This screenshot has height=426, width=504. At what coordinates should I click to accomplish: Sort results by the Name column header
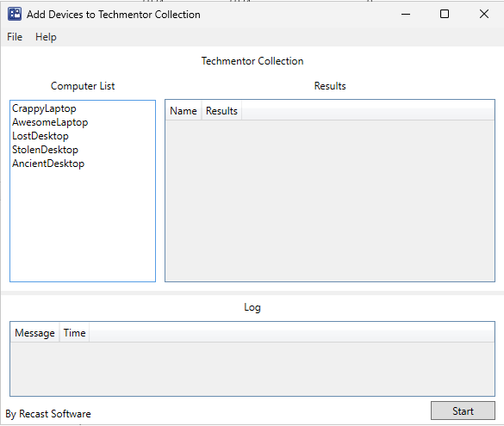coord(184,111)
